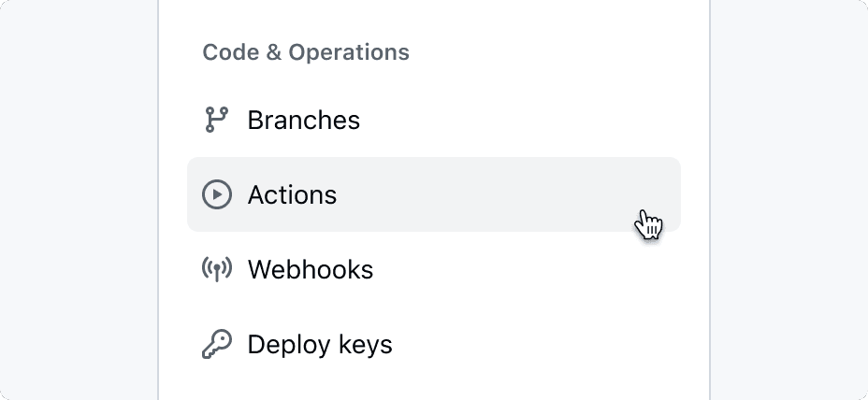The width and height of the screenshot is (868, 400).
Task: Click empty space right of Branches label
Action: 524,121
